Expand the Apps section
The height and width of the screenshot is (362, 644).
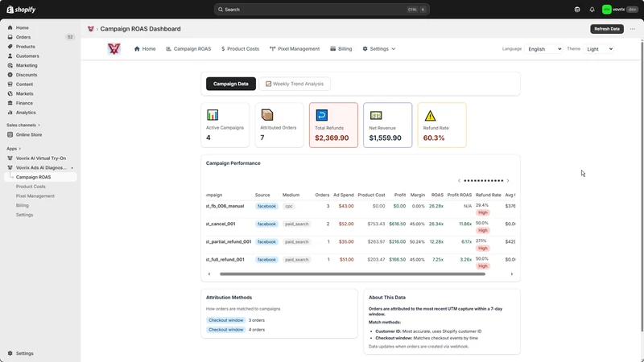[14, 149]
